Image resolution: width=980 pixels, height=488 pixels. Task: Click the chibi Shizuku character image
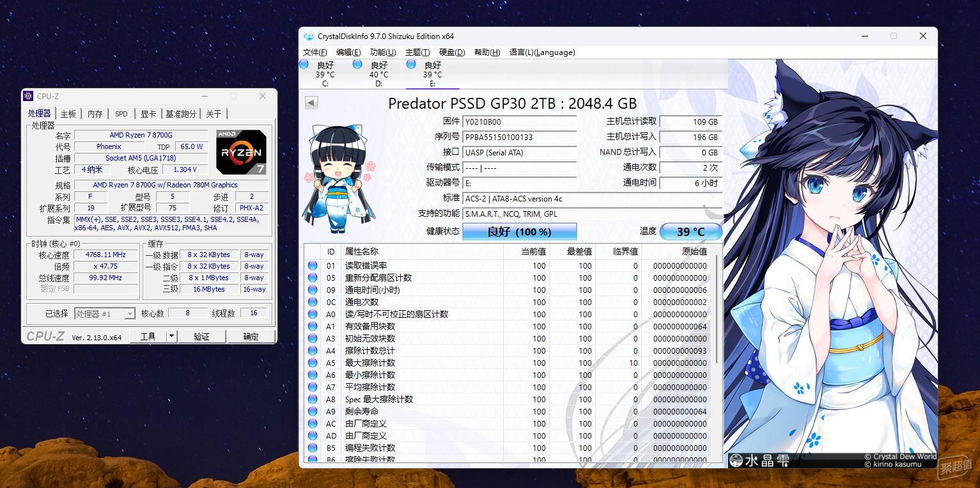point(339,178)
